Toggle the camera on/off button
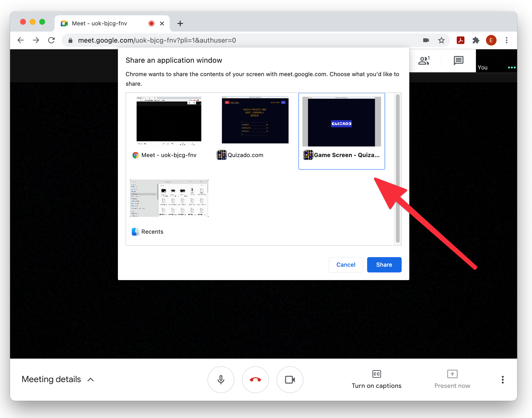Screen dimensions: 532x418 tap(290, 380)
